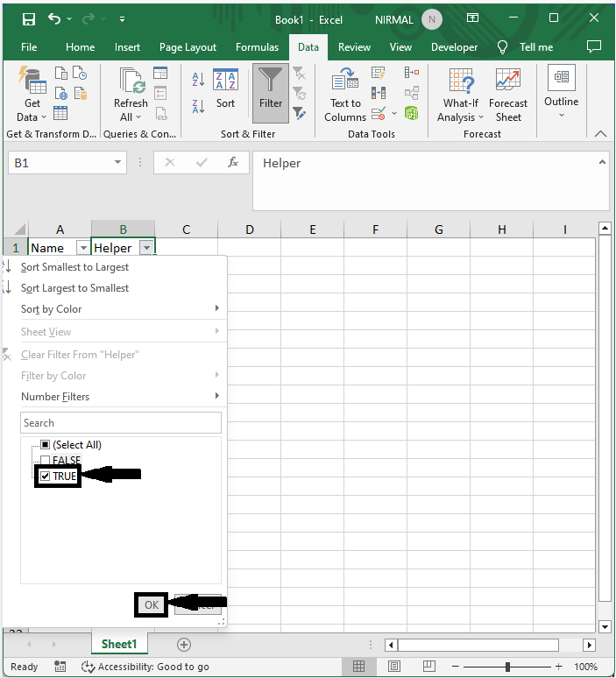Open the Name column filter dropdown
Screen dimensions: 616x678
pos(83,248)
